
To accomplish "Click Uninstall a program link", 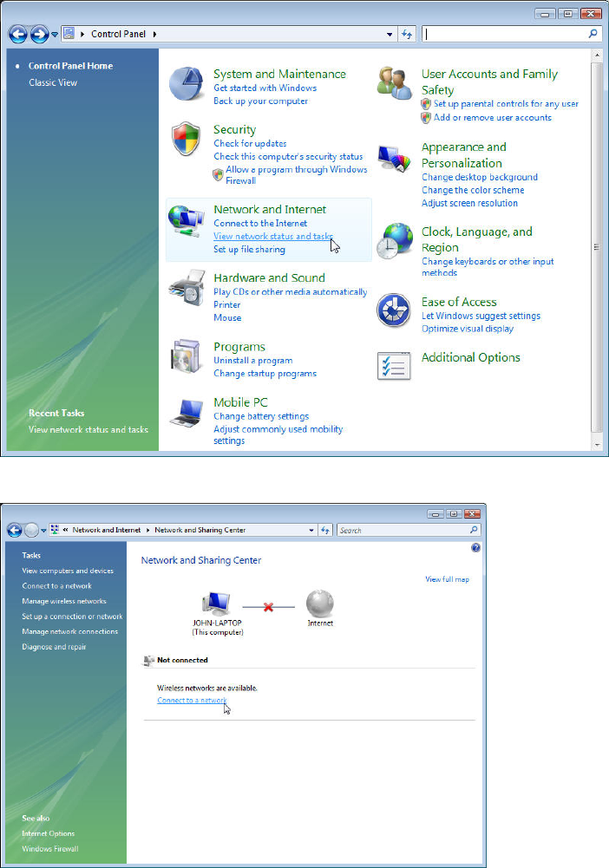I will [x=253, y=361].
